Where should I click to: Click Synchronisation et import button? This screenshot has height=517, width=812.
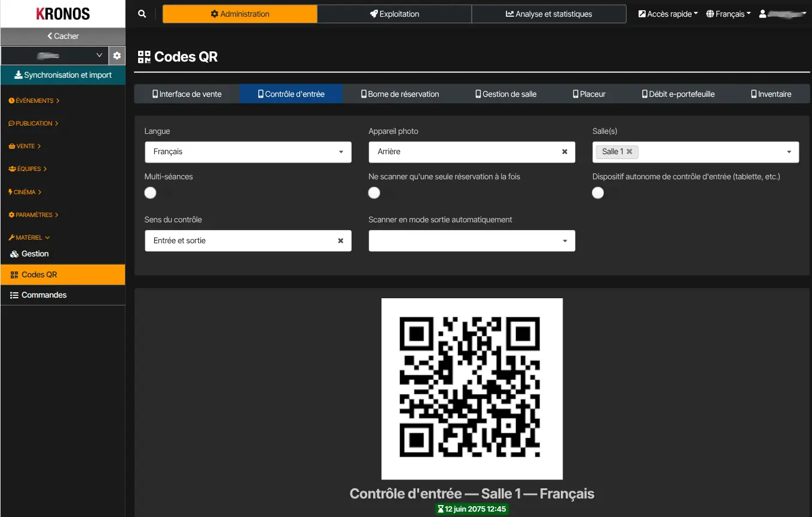point(63,75)
